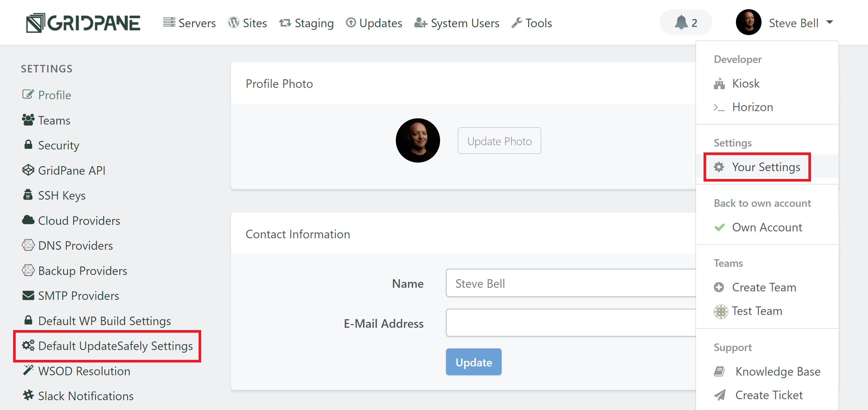Click the GridPane API icon

pyautogui.click(x=28, y=170)
